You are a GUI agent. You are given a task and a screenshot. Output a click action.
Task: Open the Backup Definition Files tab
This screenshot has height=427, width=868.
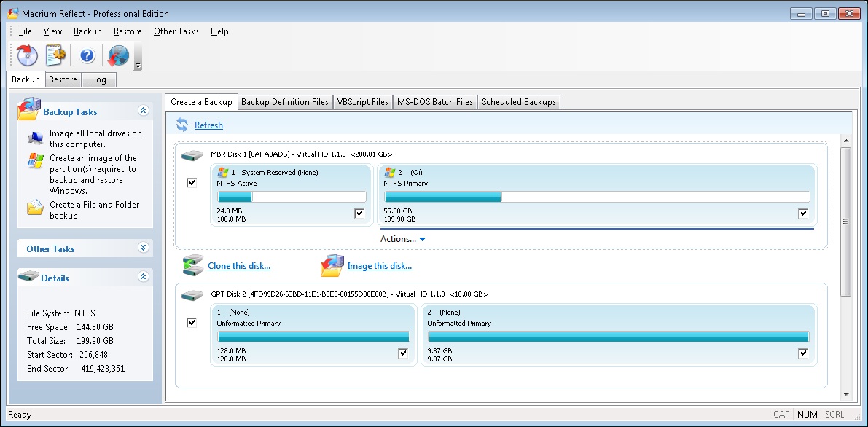pos(285,102)
